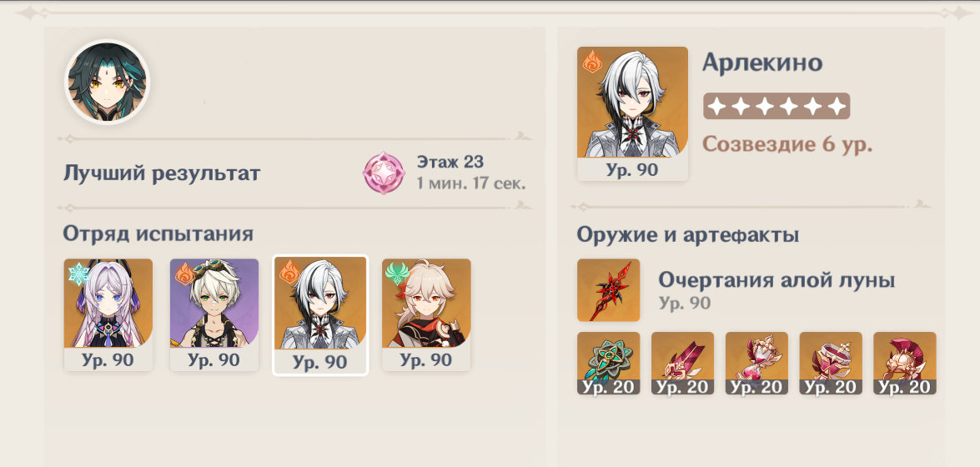Click the Pyro element icon on Арлекино portrait
This screenshot has height=467, width=980.
tap(592, 63)
